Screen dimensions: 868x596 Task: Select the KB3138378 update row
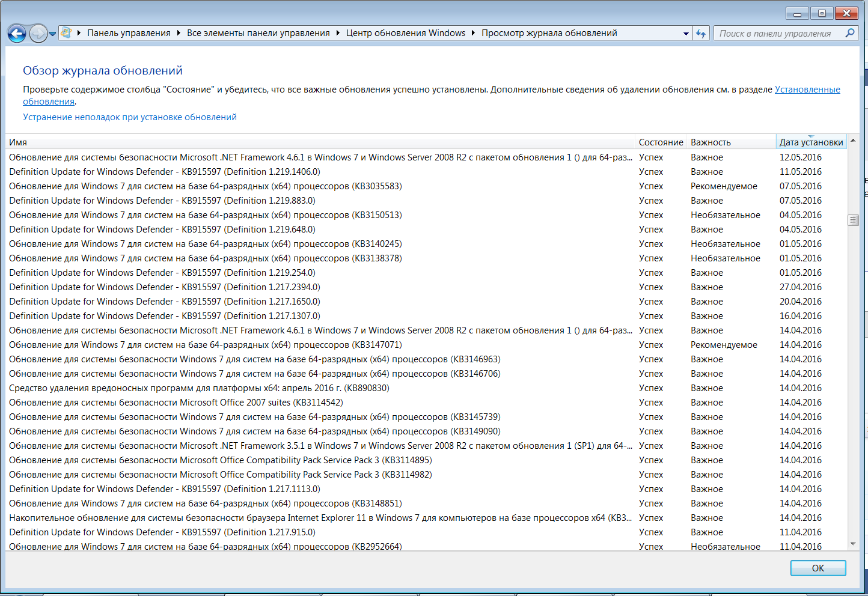[426, 258]
